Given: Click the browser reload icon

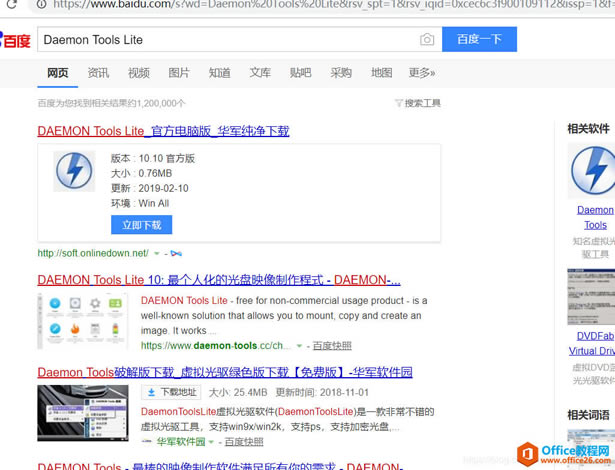Looking at the screenshot, I should click(x=12, y=4).
